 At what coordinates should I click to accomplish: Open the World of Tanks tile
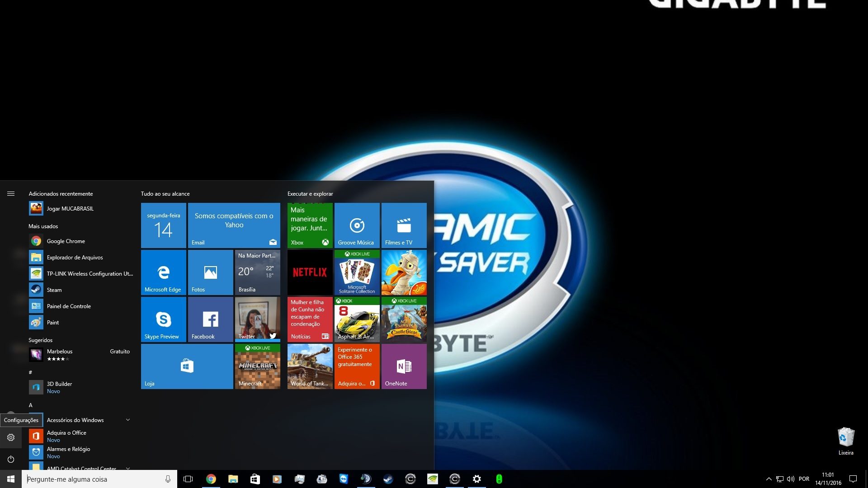(x=310, y=366)
